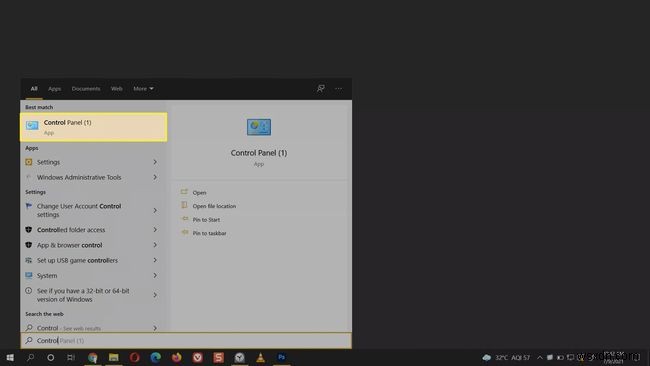The image size is (650, 366).
Task: Open the More filter dropdown
Action: (143, 89)
